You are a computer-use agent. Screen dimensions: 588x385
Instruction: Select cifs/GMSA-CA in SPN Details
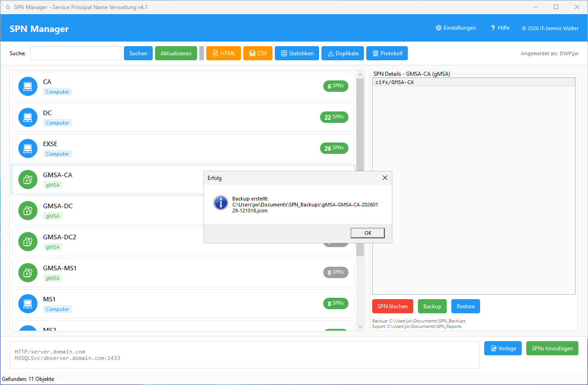point(473,82)
